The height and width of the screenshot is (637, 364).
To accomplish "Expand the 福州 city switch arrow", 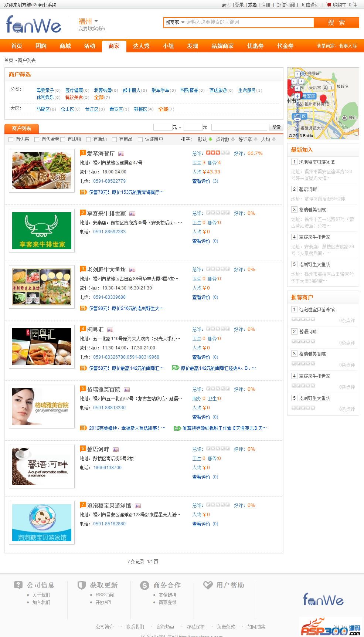I will (x=96, y=21).
